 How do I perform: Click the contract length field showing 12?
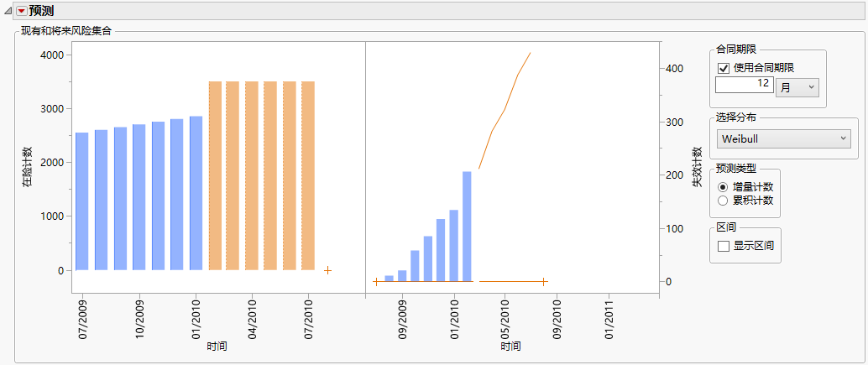[745, 85]
